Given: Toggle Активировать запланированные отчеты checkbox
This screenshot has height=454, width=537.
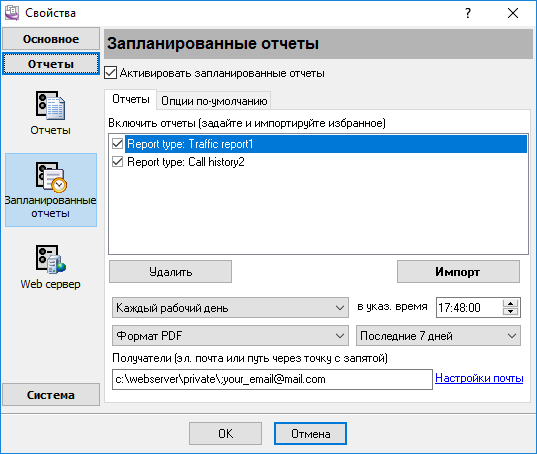Looking at the screenshot, I should 110,73.
